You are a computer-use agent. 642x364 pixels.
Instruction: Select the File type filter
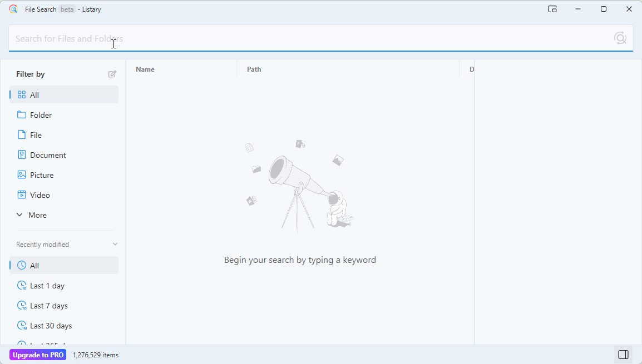tap(36, 134)
